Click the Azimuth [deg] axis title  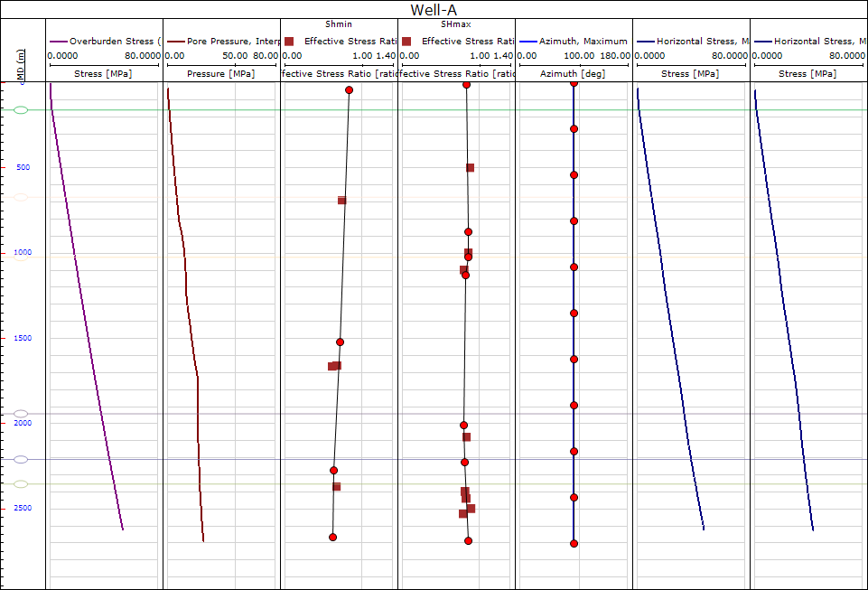click(x=574, y=73)
